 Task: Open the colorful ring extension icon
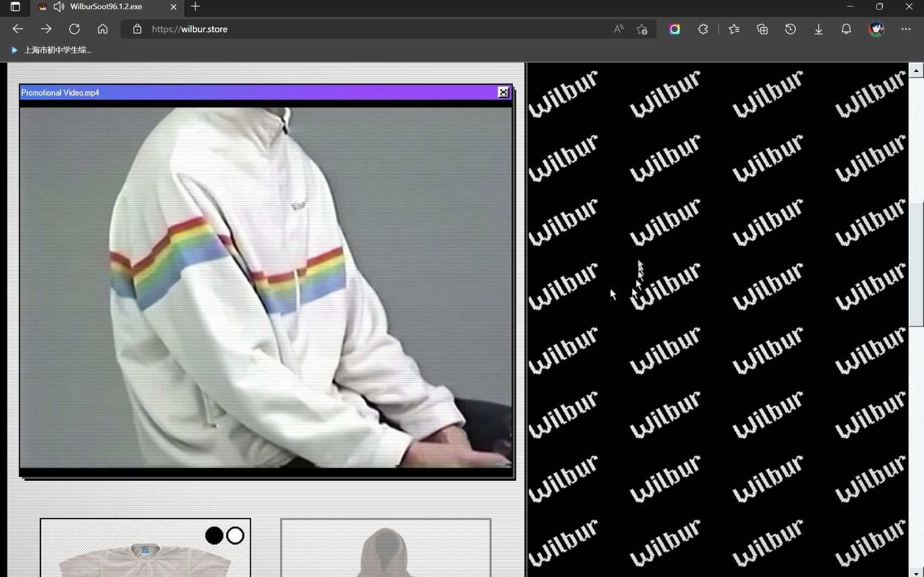coord(675,29)
